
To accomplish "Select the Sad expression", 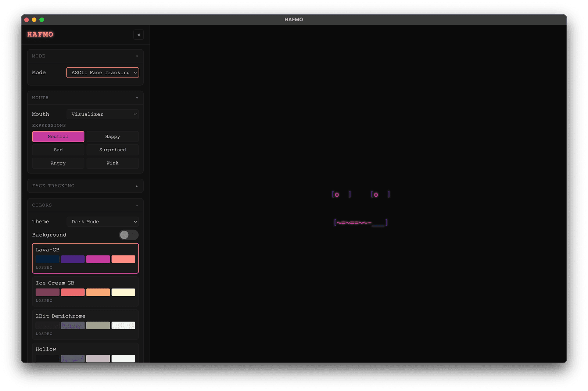I will [x=58, y=150].
